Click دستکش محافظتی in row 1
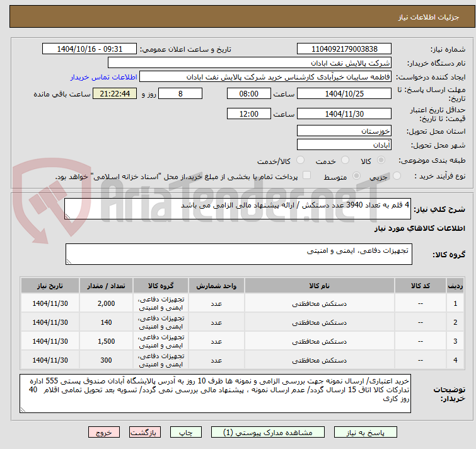The image size is (476, 449). 320,303
